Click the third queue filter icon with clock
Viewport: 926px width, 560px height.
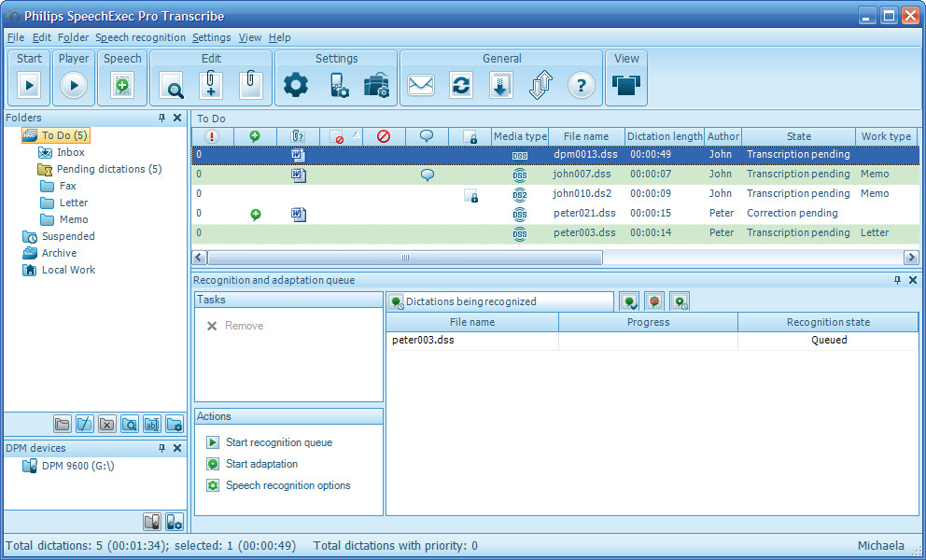coord(680,301)
